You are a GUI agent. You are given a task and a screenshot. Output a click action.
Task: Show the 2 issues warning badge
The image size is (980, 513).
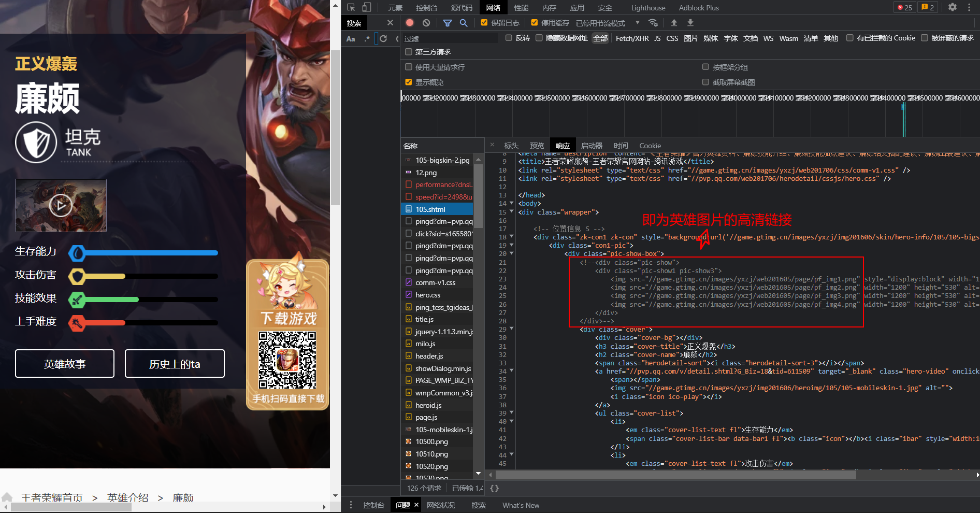click(927, 7)
